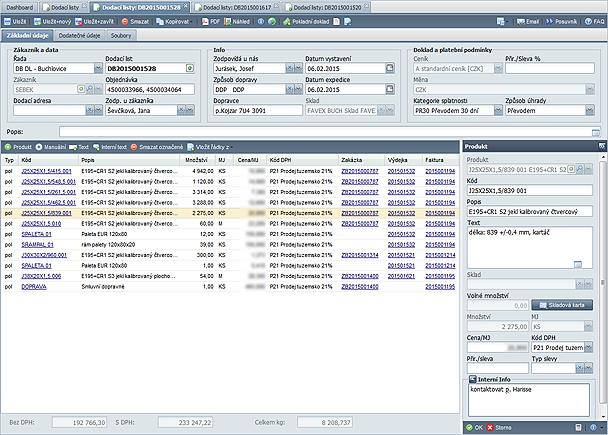The width and height of the screenshot is (608, 435).
Task: Expand the Dodací adresa dropdown
Action: [x=98, y=110]
